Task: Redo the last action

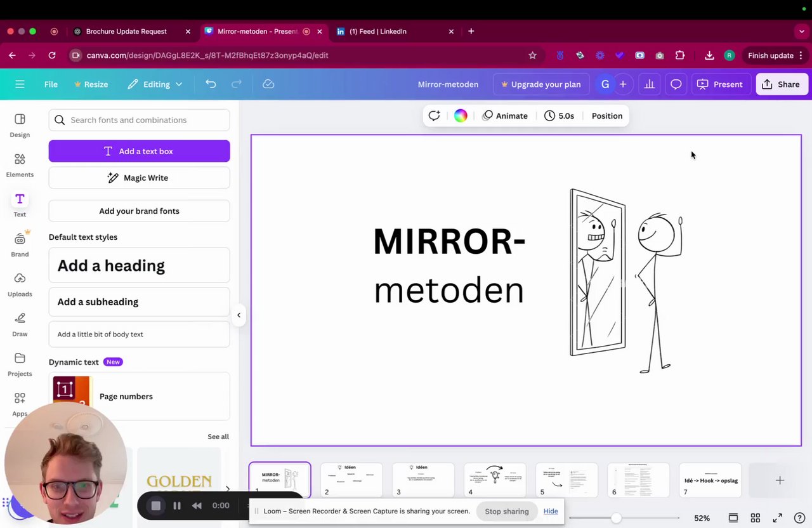Action: tap(236, 84)
